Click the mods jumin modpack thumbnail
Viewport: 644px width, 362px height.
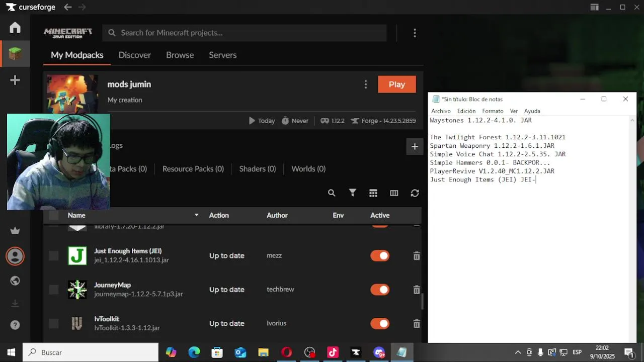[72, 94]
